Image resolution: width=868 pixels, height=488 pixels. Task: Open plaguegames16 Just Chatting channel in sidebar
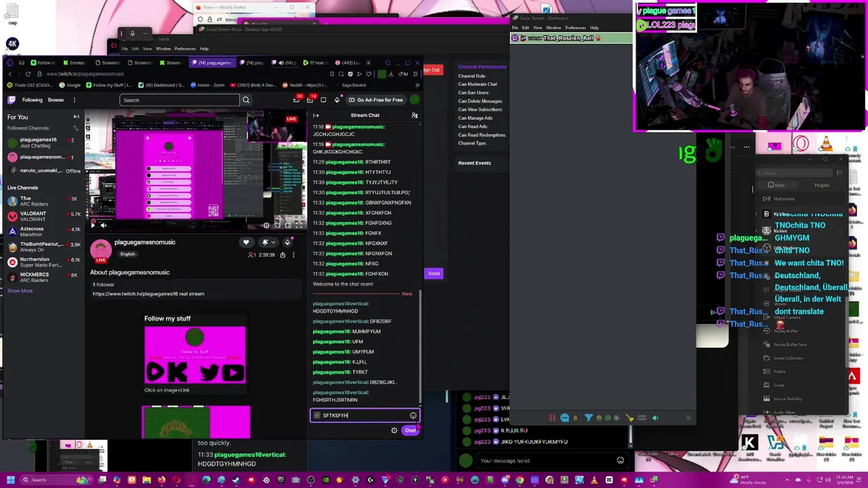[42, 142]
